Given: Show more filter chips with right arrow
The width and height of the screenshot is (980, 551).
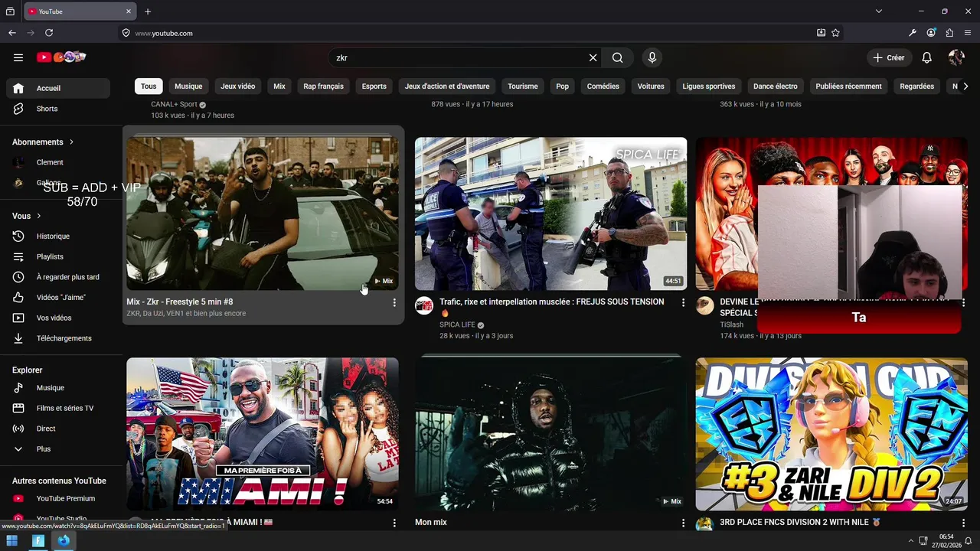Looking at the screenshot, I should [x=965, y=86].
